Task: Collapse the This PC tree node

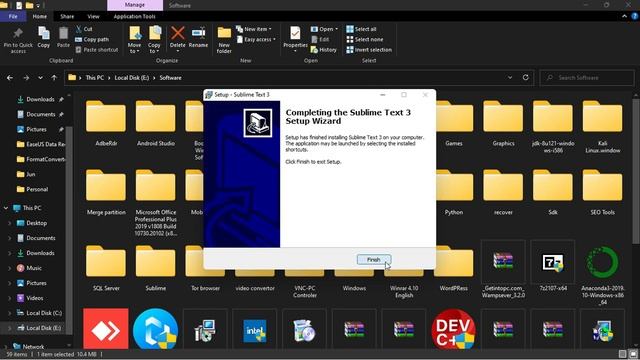Action: coord(6,208)
